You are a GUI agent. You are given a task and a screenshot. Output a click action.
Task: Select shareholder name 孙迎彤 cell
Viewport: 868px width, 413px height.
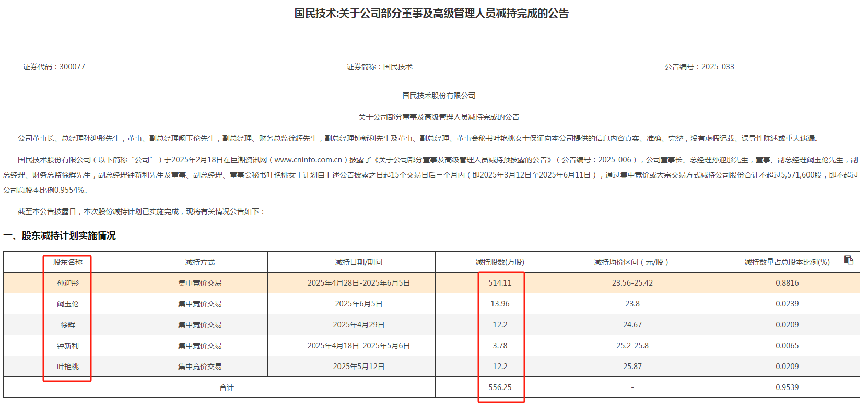pyautogui.click(x=68, y=283)
